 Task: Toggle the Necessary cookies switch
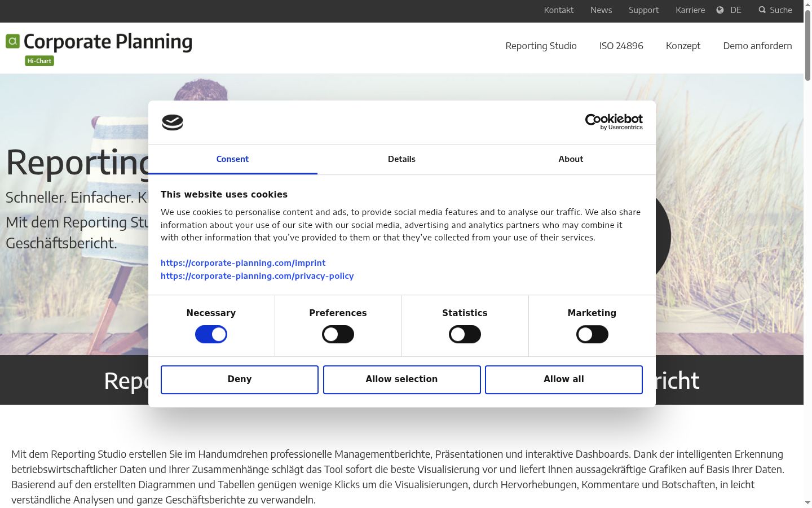211,334
